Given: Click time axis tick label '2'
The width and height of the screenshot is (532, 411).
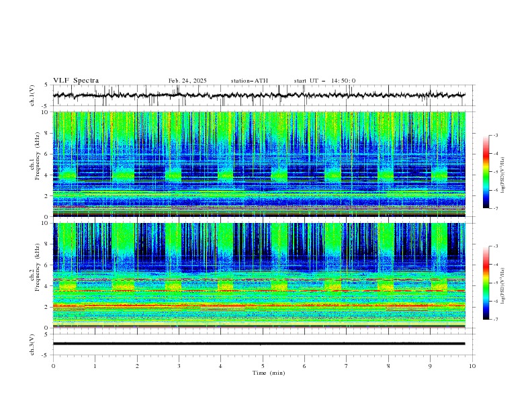Looking at the screenshot, I should [x=137, y=366].
